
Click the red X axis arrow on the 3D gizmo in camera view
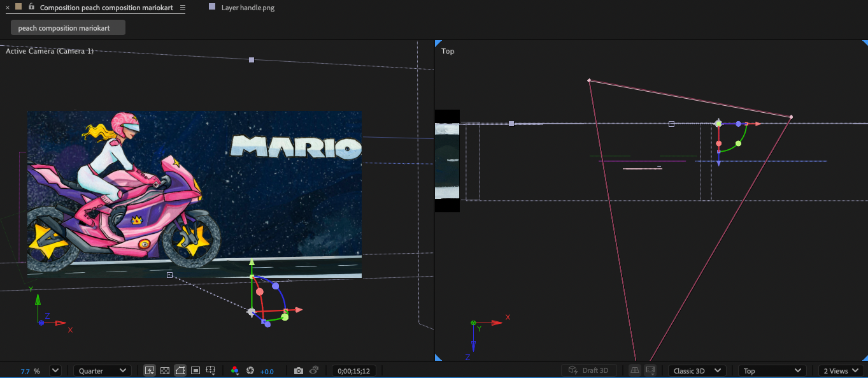pyautogui.click(x=298, y=310)
